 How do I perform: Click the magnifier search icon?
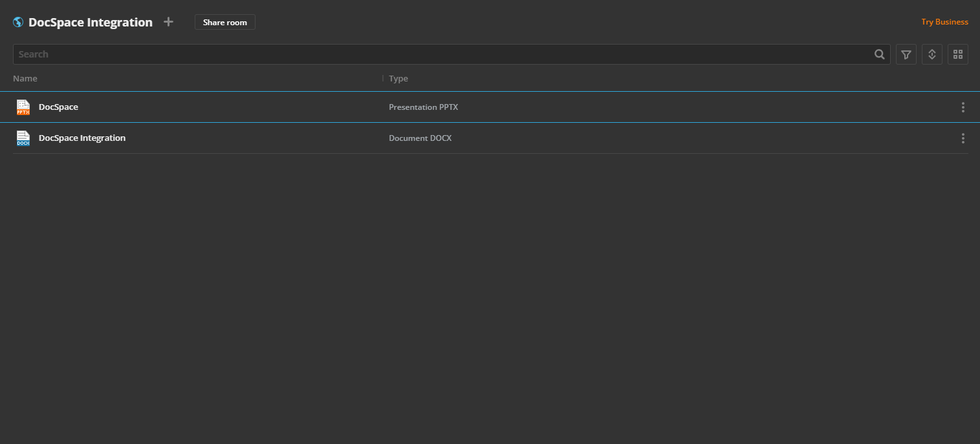(x=880, y=54)
